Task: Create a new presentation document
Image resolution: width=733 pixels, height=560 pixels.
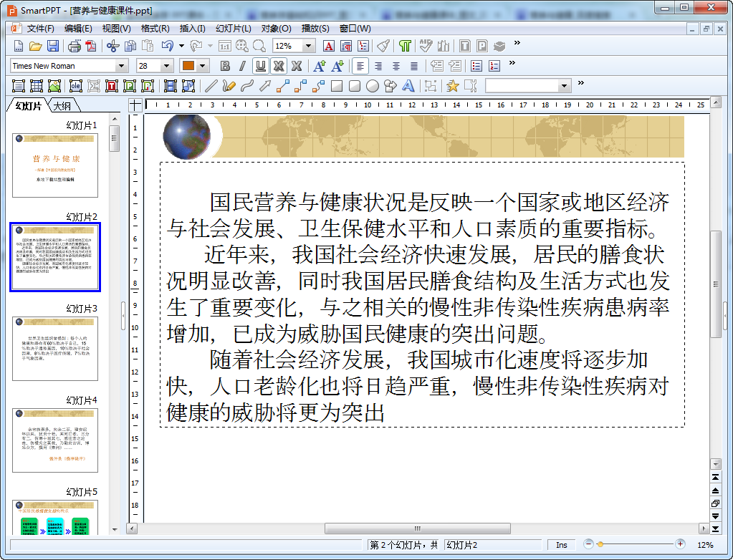Action: (x=18, y=46)
